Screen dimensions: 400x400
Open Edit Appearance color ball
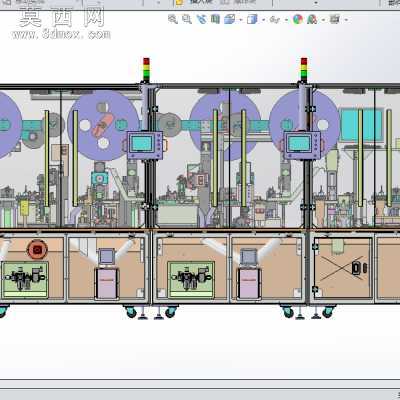pyautogui.click(x=298, y=19)
